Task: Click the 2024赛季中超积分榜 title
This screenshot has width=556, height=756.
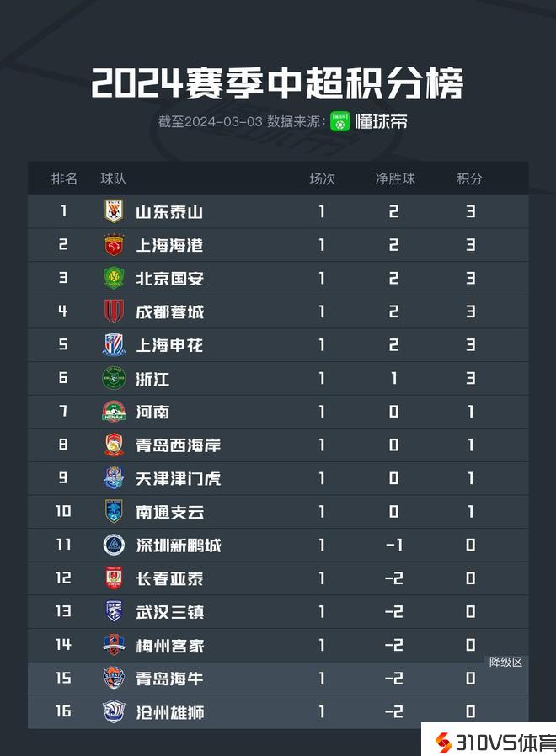Action: pyautogui.click(x=277, y=84)
